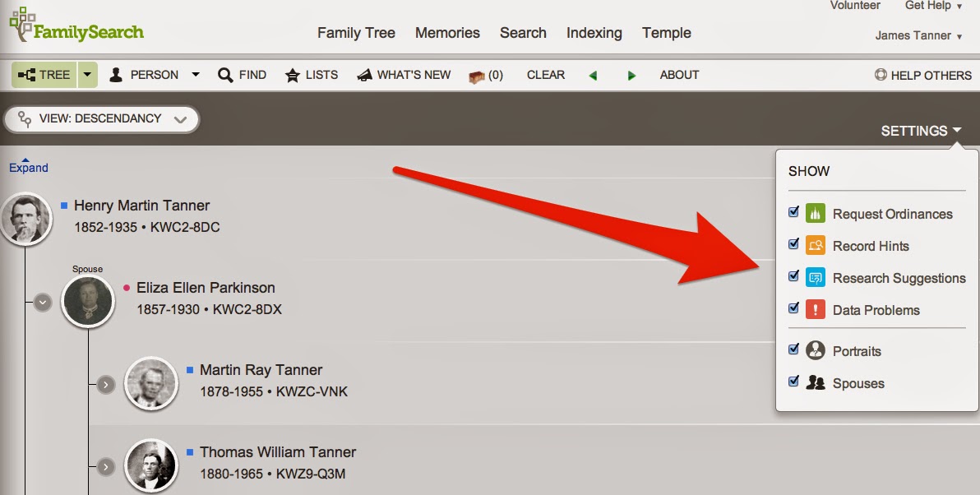Screen dimensions: 980x495
Task: Click the descendancy view icon in VIEW button
Action: tap(25, 119)
